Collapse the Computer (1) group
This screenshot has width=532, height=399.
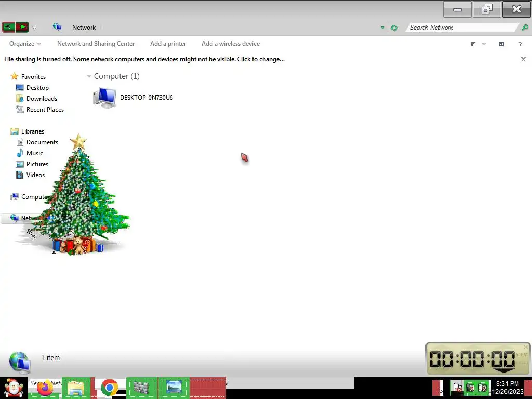[89, 76]
